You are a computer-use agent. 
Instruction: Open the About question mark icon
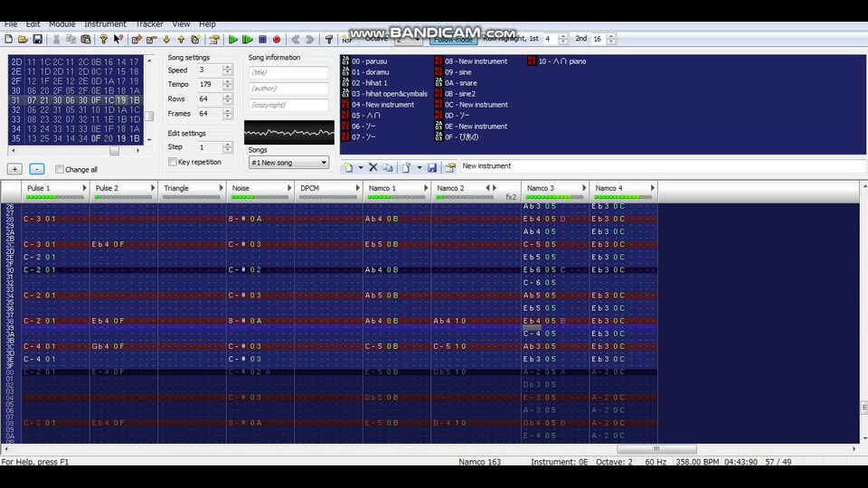pyautogui.click(x=103, y=39)
